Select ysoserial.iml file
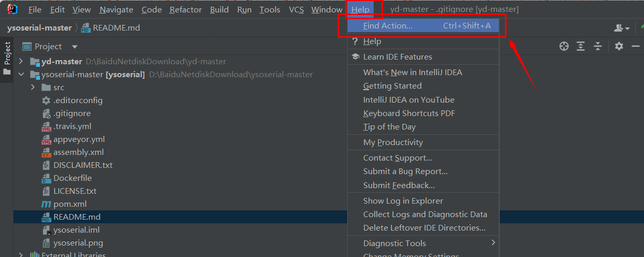This screenshot has height=257, width=644. pyautogui.click(x=76, y=230)
